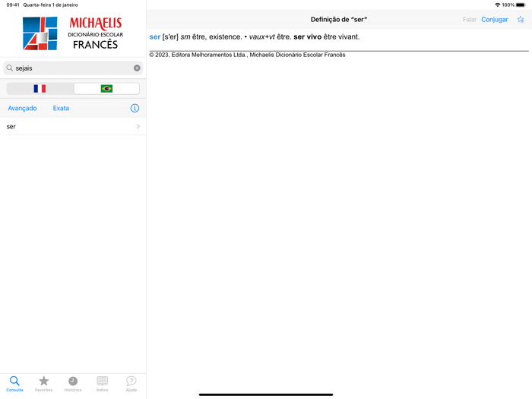Click the "Definição de ser" title
532x399 pixels.
[x=339, y=20]
